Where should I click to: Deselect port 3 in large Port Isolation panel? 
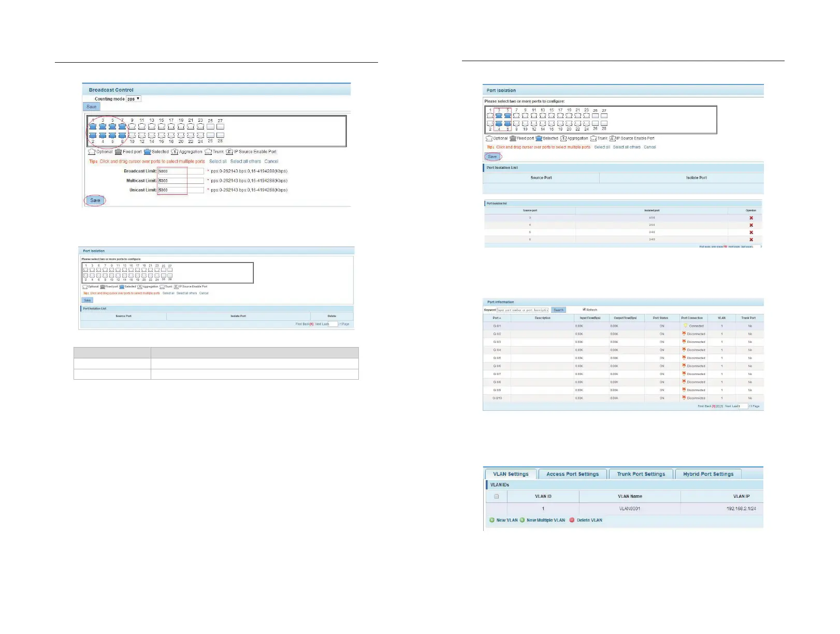499,116
